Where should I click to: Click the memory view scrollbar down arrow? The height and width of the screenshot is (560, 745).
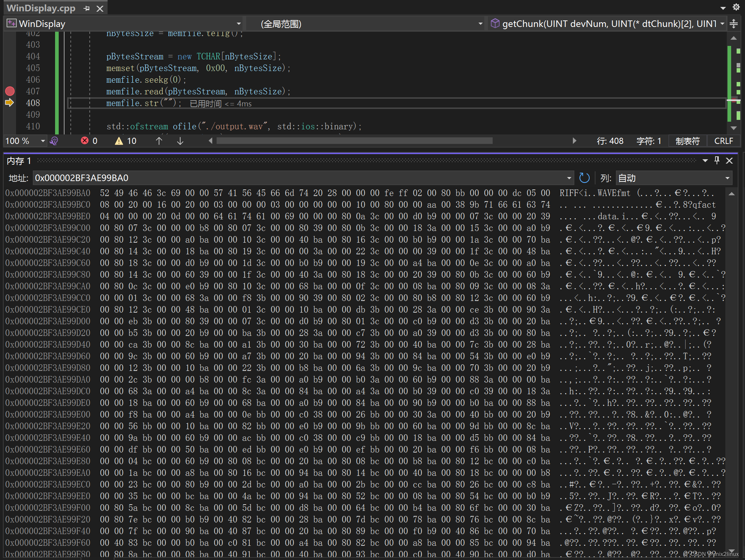click(732, 551)
